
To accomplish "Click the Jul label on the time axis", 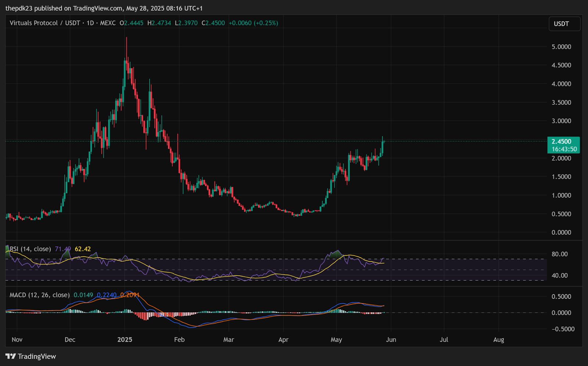I will [444, 340].
